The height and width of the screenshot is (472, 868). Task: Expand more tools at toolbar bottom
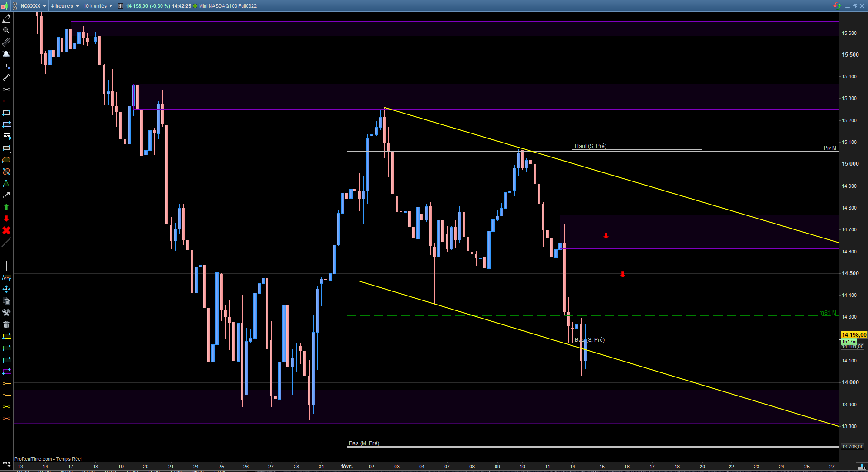pyautogui.click(x=6, y=464)
